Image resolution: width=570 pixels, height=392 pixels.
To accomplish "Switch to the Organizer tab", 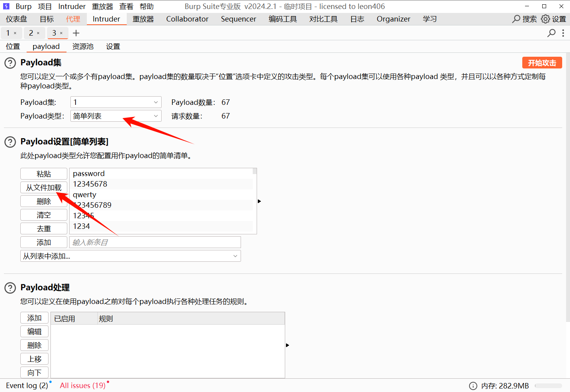I will pyautogui.click(x=394, y=19).
